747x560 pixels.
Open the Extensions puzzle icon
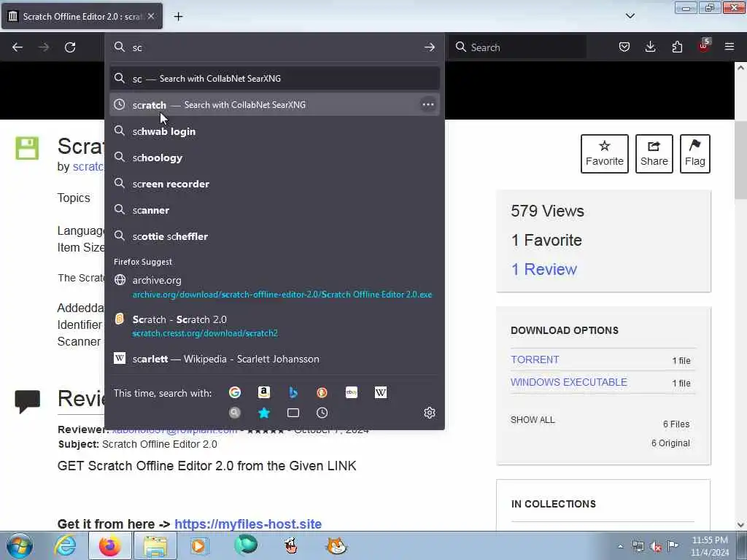(x=677, y=47)
